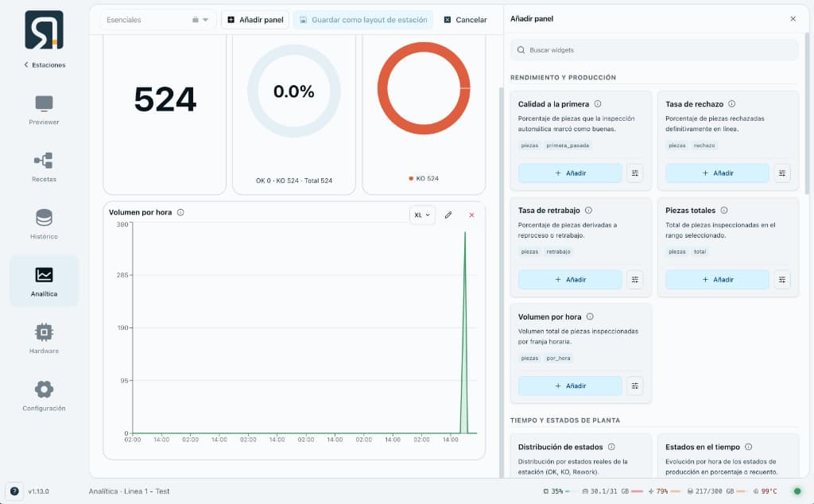Add the Volumen por hora widget
Viewport: 814px width, 504px height.
[570, 386]
